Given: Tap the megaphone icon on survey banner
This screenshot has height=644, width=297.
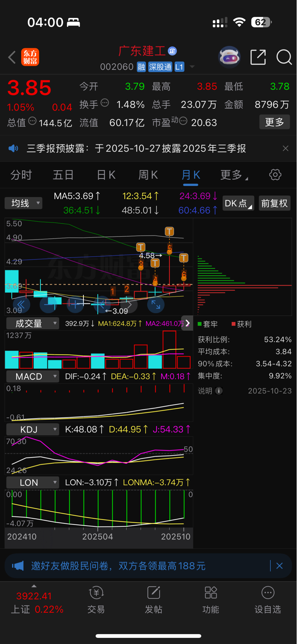Looking at the screenshot, I should point(18,566).
